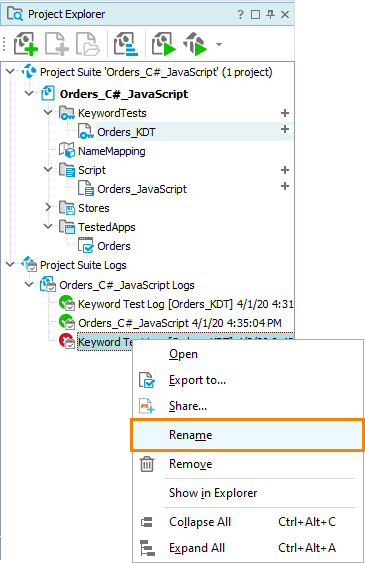Choose Show in Explorer from context menu

pos(248,493)
